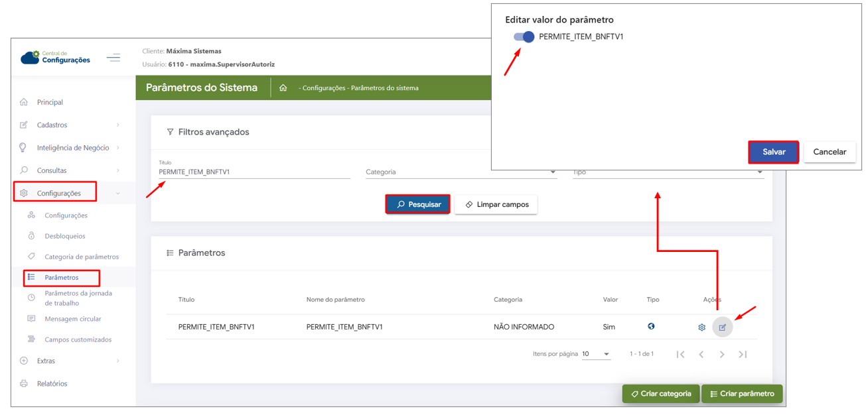Image resolution: width=868 pixels, height=415 pixels.
Task: Click the Limpar campos button
Action: [496, 204]
